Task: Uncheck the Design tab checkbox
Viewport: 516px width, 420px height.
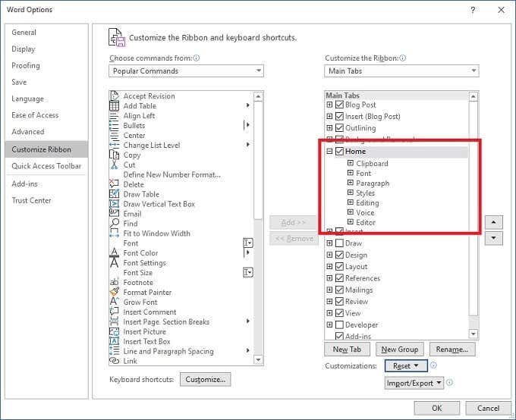Action: 339,255
